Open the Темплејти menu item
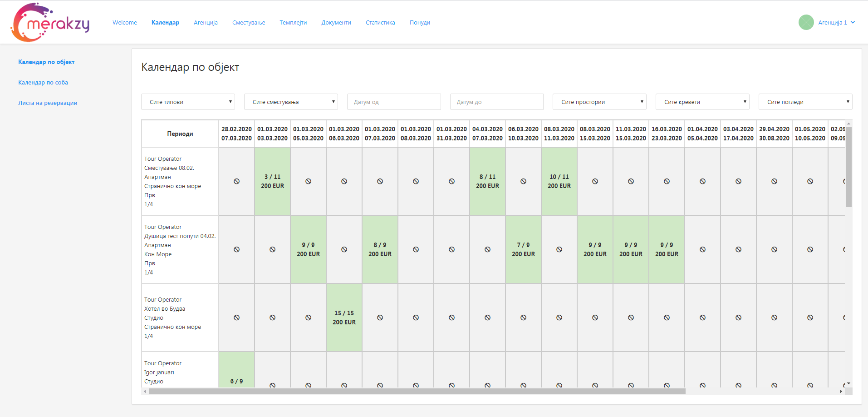The width and height of the screenshot is (868, 417). click(293, 22)
